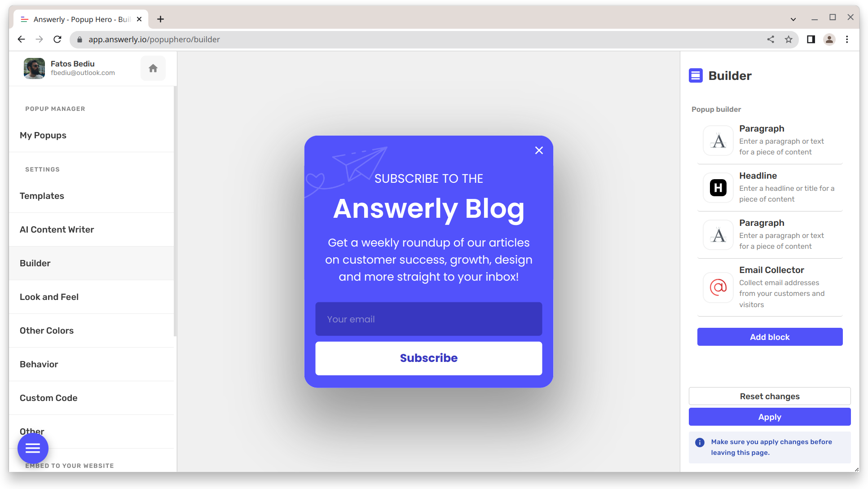Click the Apply button to save changes
Screen dimensions: 868x489
tap(770, 417)
